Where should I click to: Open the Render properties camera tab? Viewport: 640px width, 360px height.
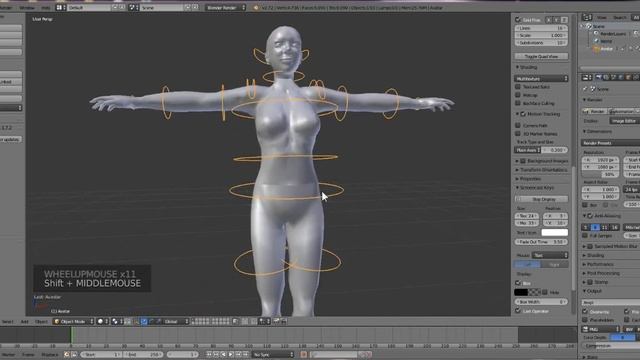[599, 78]
